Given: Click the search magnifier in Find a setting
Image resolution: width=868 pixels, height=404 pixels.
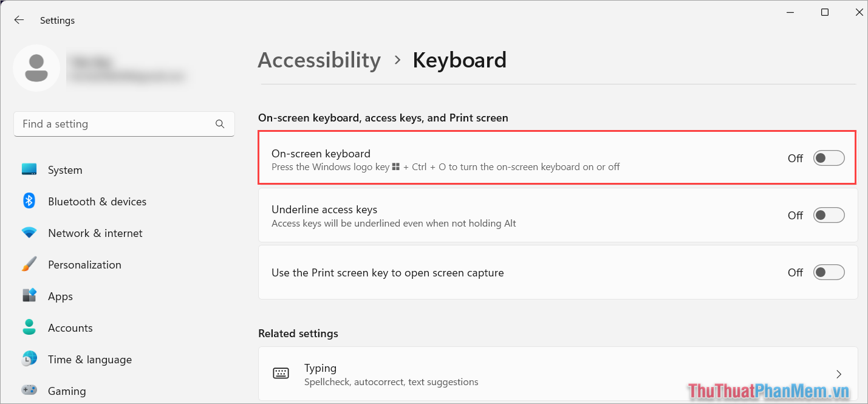Looking at the screenshot, I should (x=219, y=123).
